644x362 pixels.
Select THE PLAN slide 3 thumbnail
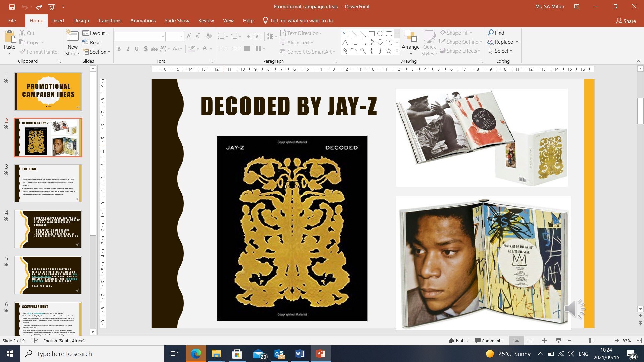[48, 183]
